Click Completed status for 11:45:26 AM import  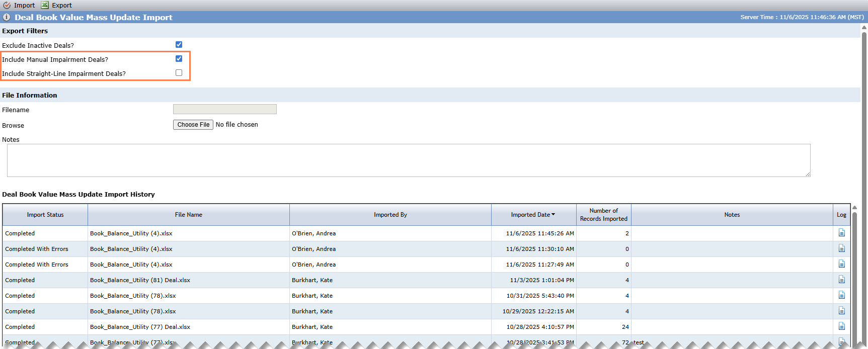20,233
